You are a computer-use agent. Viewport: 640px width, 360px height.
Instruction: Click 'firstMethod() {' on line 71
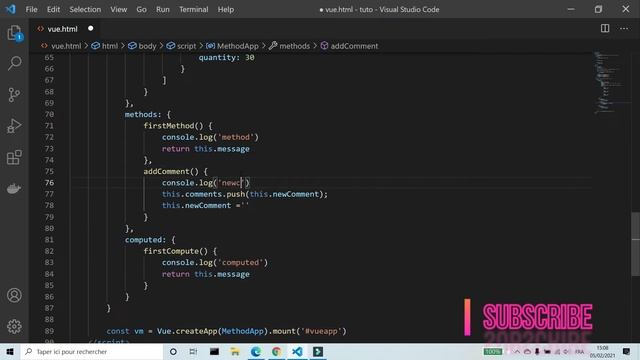tap(178, 126)
